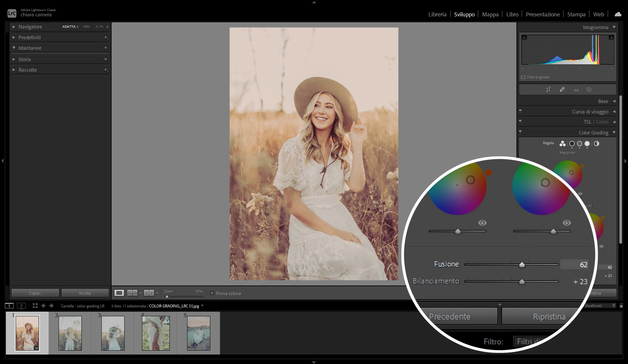Image resolution: width=628 pixels, height=364 pixels.
Task: Toggle the Color Grading panel switch
Action: coord(520,132)
